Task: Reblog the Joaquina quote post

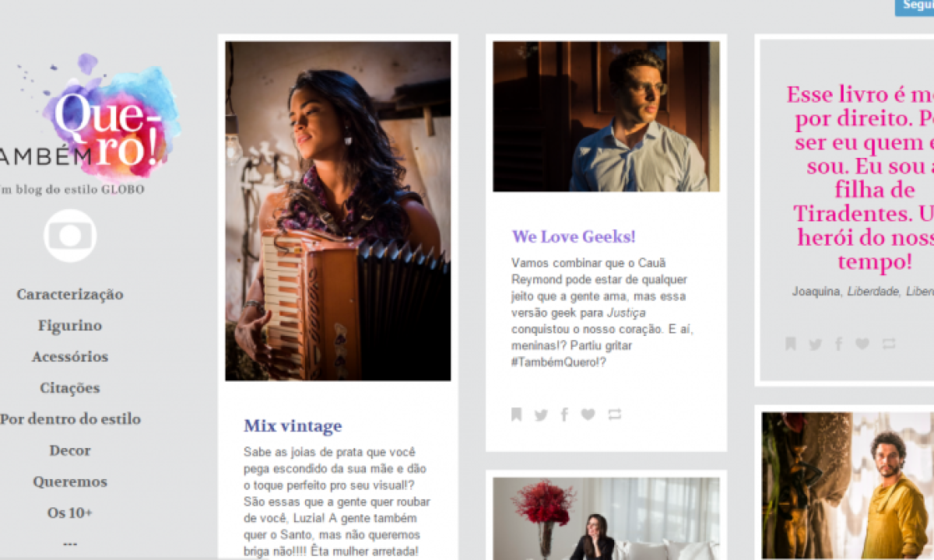Action: point(889,344)
